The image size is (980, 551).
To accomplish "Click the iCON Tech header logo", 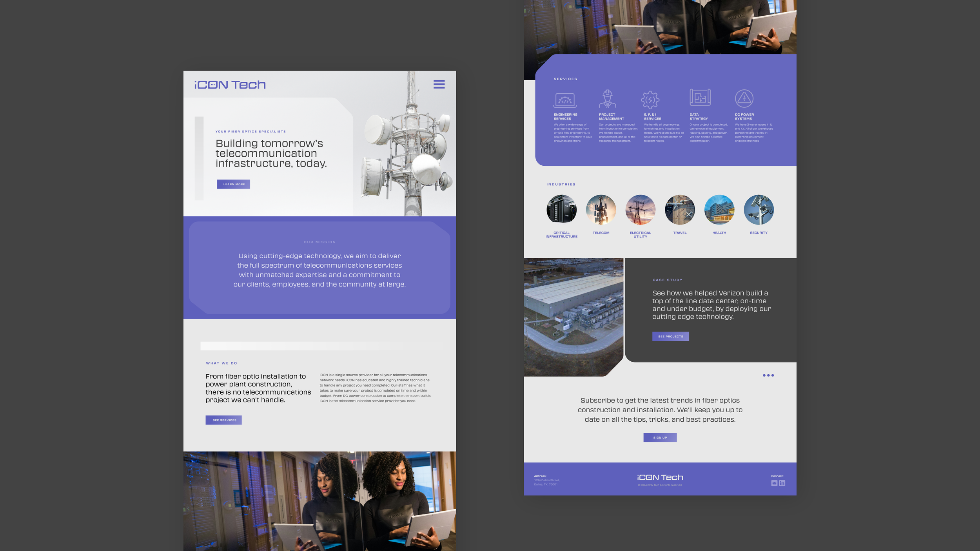I will (230, 85).
